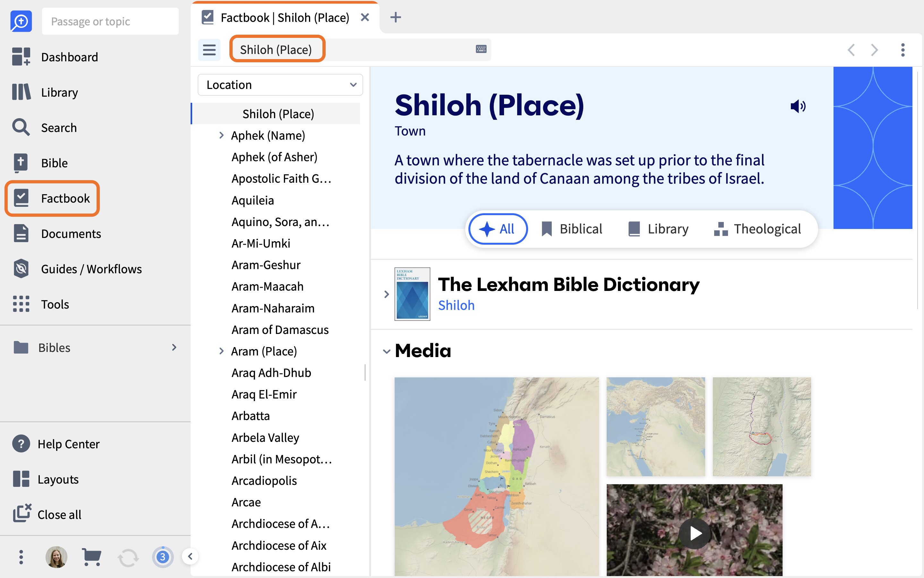Open the tribal allotment map thumbnail
Viewport: 924px width, 578px height.
[496, 476]
